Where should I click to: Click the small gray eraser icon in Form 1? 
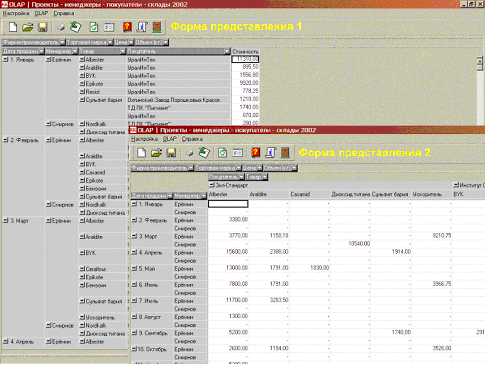(61, 28)
